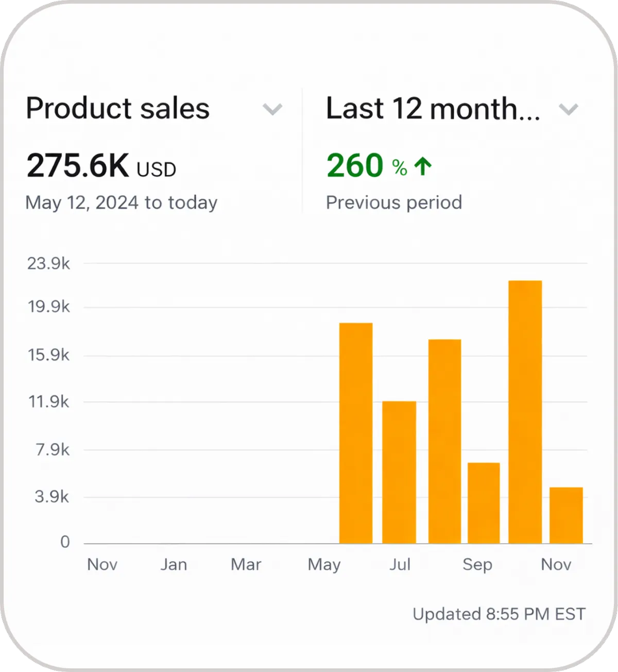Select the June sales bar
Image resolution: width=618 pixels, height=672 pixels.
coord(356,433)
